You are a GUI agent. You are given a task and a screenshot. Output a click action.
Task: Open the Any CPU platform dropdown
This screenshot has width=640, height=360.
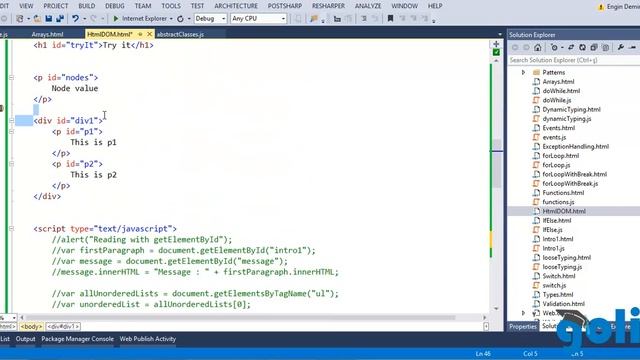(258, 18)
